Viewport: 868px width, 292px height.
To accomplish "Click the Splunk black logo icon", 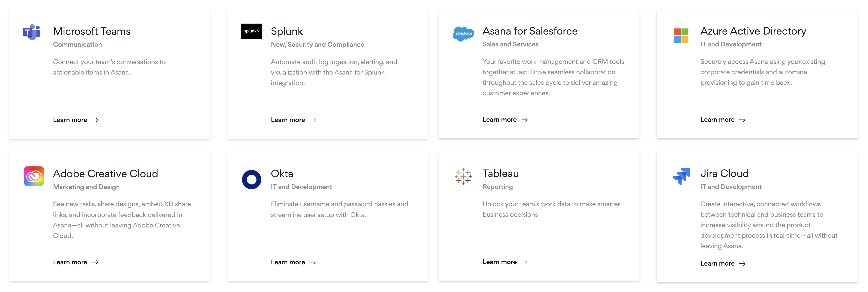I will pyautogui.click(x=251, y=31).
